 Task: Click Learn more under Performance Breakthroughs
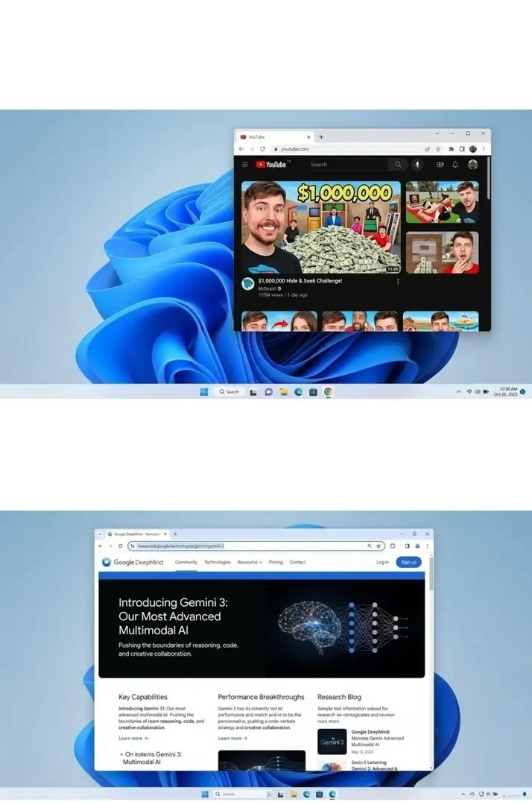pos(232,739)
